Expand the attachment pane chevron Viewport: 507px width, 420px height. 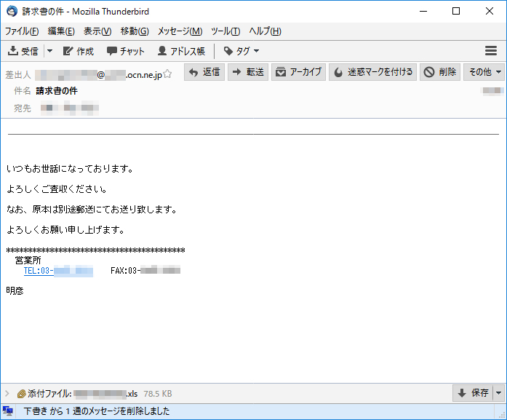pyautogui.click(x=7, y=394)
